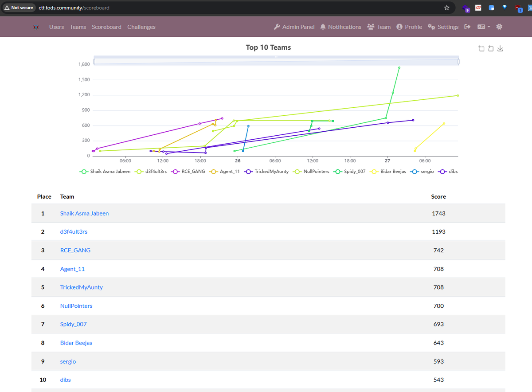
Task: Open the Profile page
Action: (409, 27)
